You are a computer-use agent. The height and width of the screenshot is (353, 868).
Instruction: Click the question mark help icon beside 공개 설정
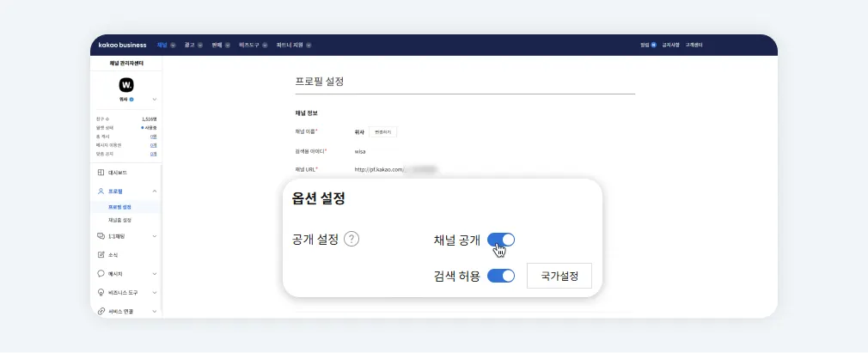(x=351, y=239)
